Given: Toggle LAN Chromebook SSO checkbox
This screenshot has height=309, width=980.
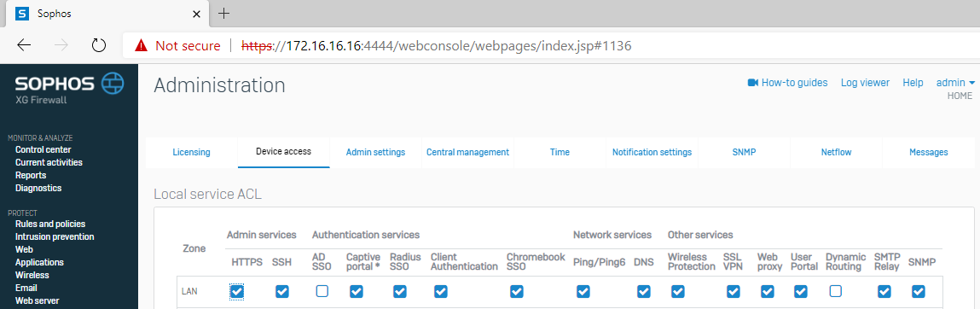Looking at the screenshot, I should 516,291.
